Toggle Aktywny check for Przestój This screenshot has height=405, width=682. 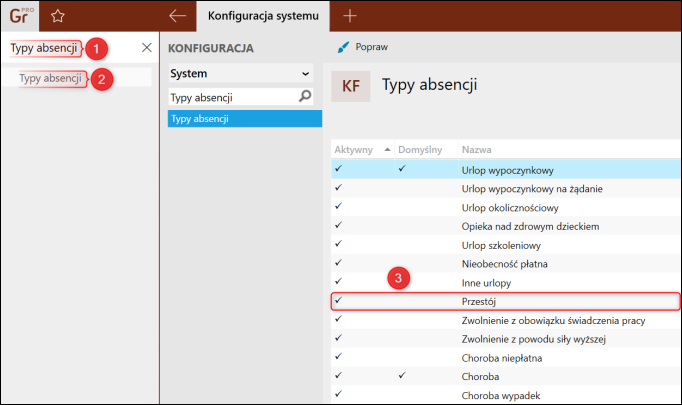(x=339, y=300)
